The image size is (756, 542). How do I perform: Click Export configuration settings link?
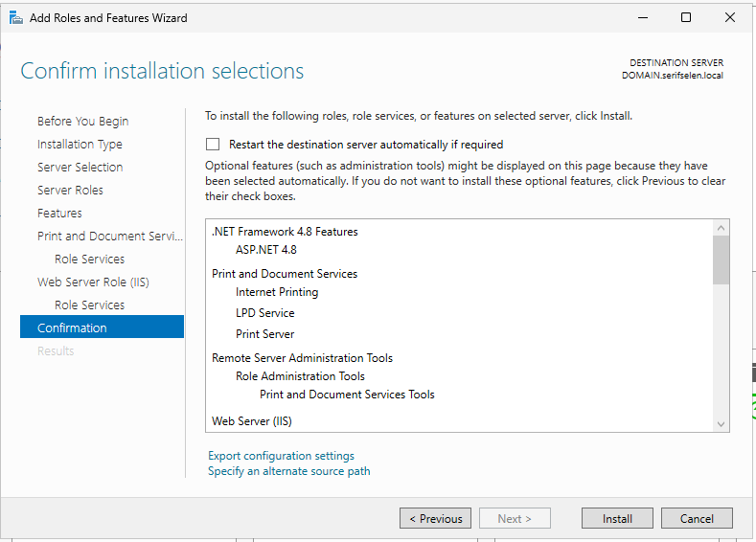(x=281, y=456)
